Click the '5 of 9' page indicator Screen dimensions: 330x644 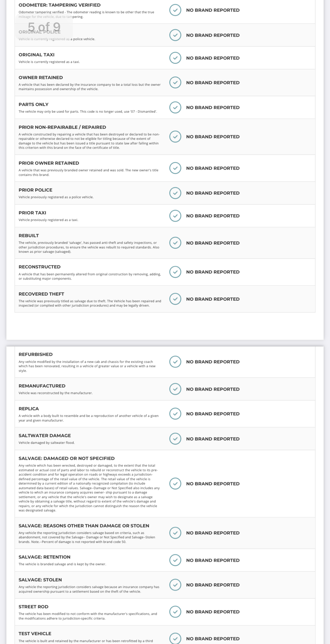(44, 27)
